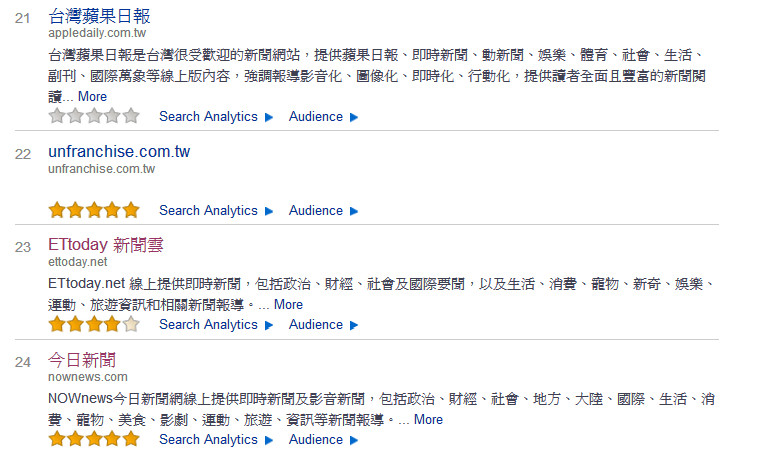The image size is (771, 452).
Task: Click the Search Analytics arrow for unfranchise.com.tw
Action: pyautogui.click(x=269, y=211)
